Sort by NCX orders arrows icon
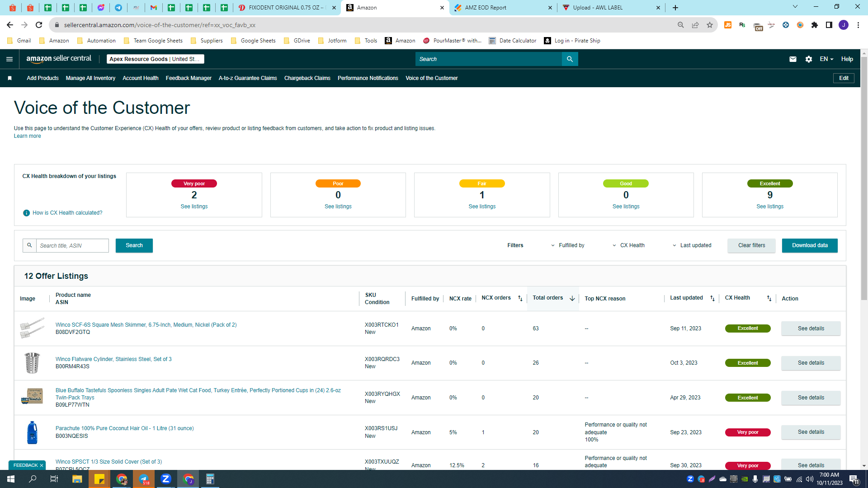 click(520, 298)
